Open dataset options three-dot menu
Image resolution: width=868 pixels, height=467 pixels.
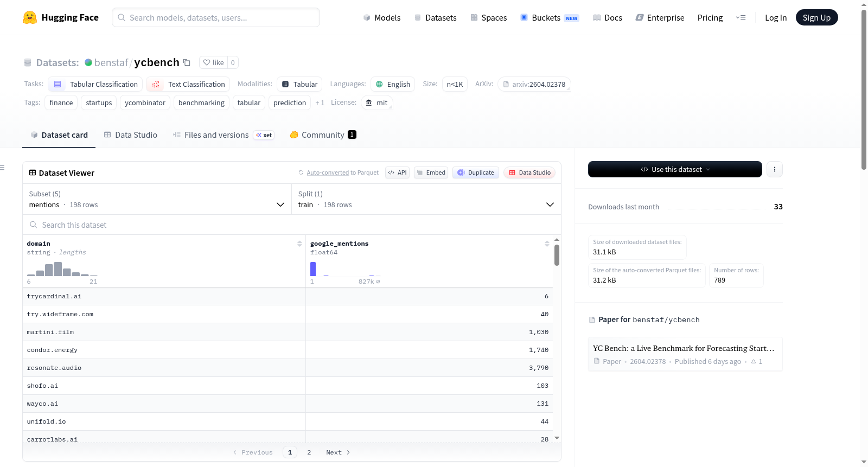click(x=775, y=169)
